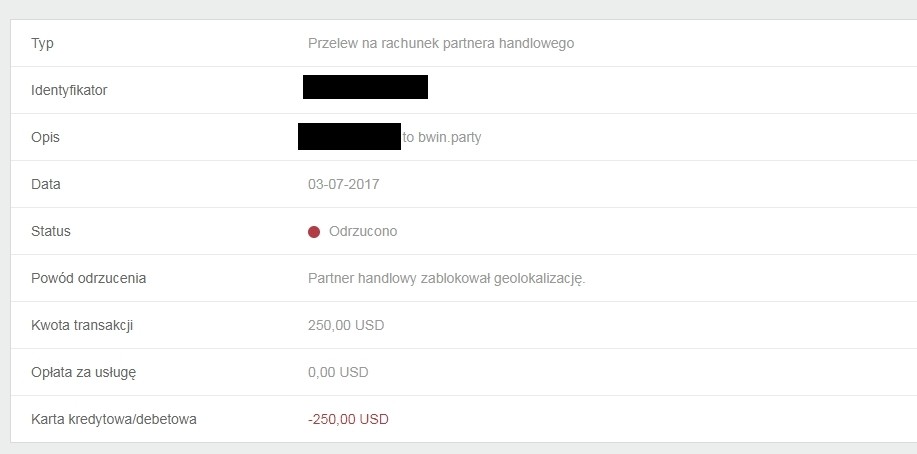Select the 0,00 USD service fee
Screen dimensions: 917x454
point(338,372)
